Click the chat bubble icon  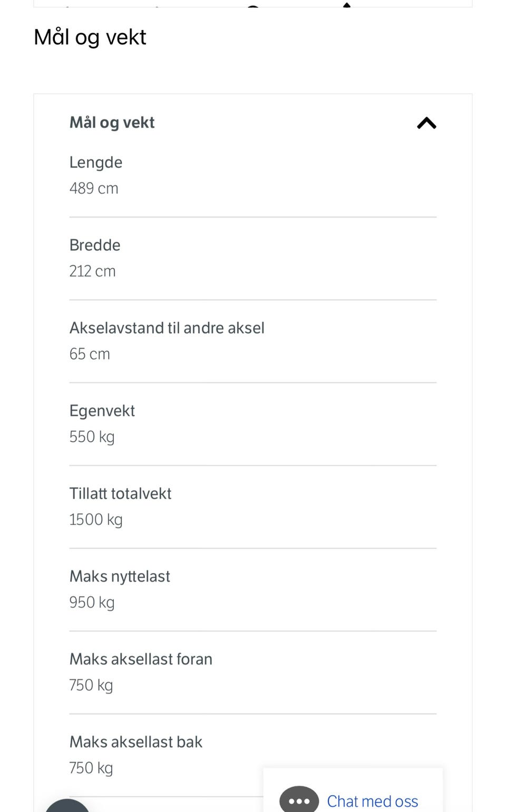point(299,799)
